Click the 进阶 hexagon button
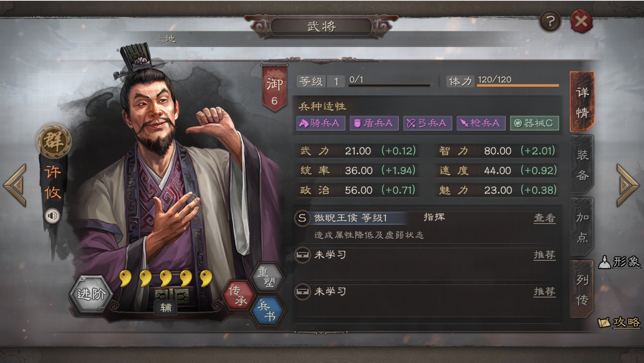Screen dimensions: 644x363 pyautogui.click(x=91, y=294)
